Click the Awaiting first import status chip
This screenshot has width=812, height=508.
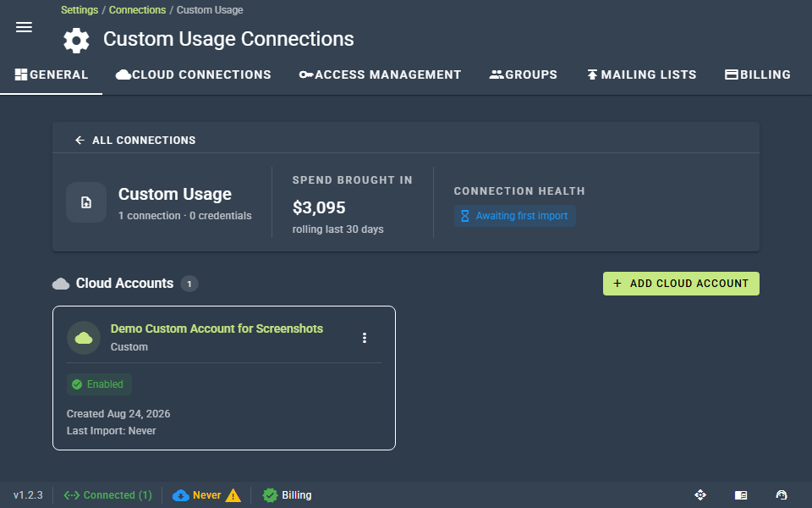click(515, 216)
